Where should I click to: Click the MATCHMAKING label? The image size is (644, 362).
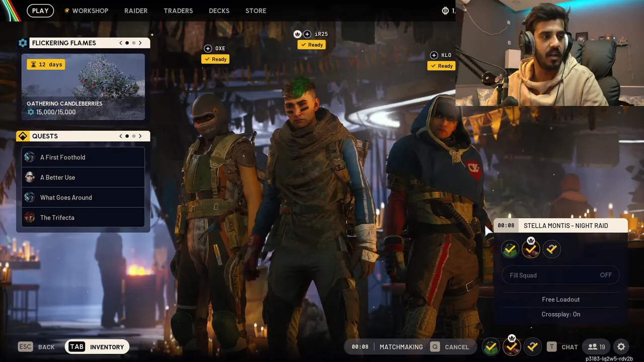(x=401, y=347)
